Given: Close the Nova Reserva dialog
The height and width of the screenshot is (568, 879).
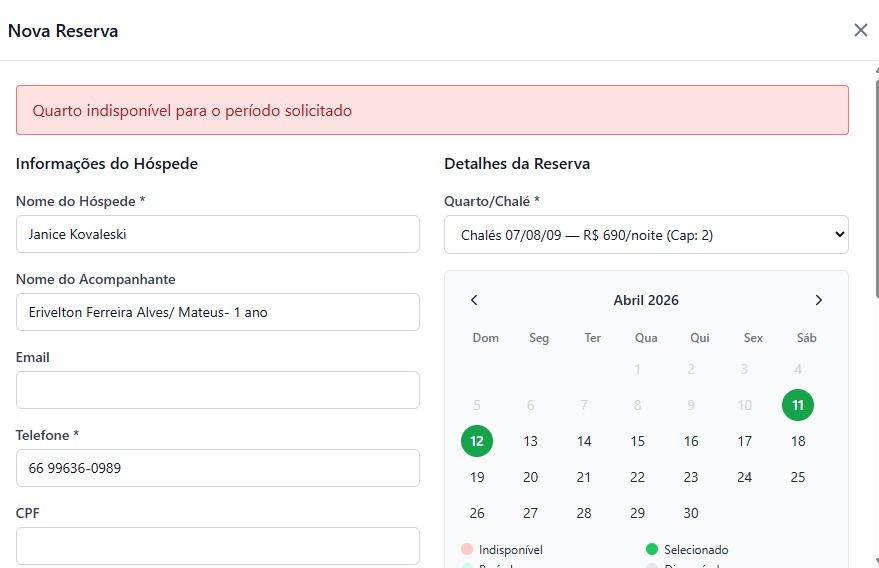Looking at the screenshot, I should click(860, 30).
